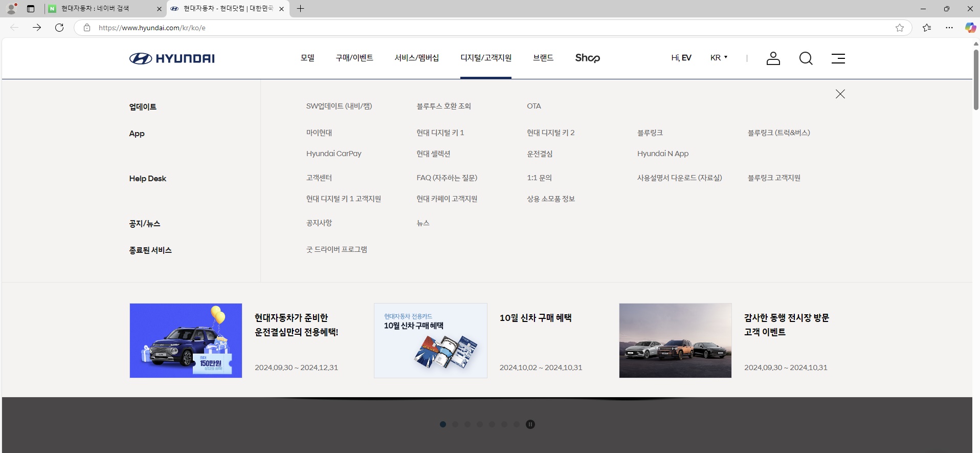Open 블루링크 (트럭&버스) link
980x453 pixels.
click(x=779, y=133)
